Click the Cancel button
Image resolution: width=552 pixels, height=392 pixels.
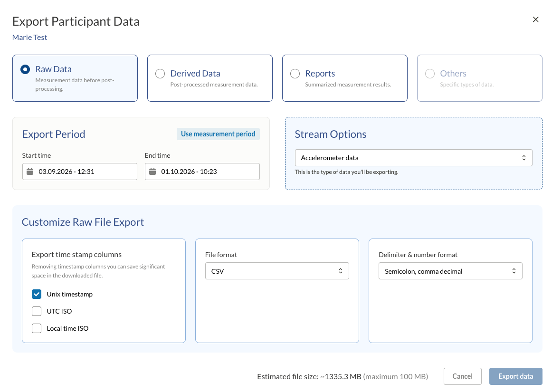tap(463, 376)
